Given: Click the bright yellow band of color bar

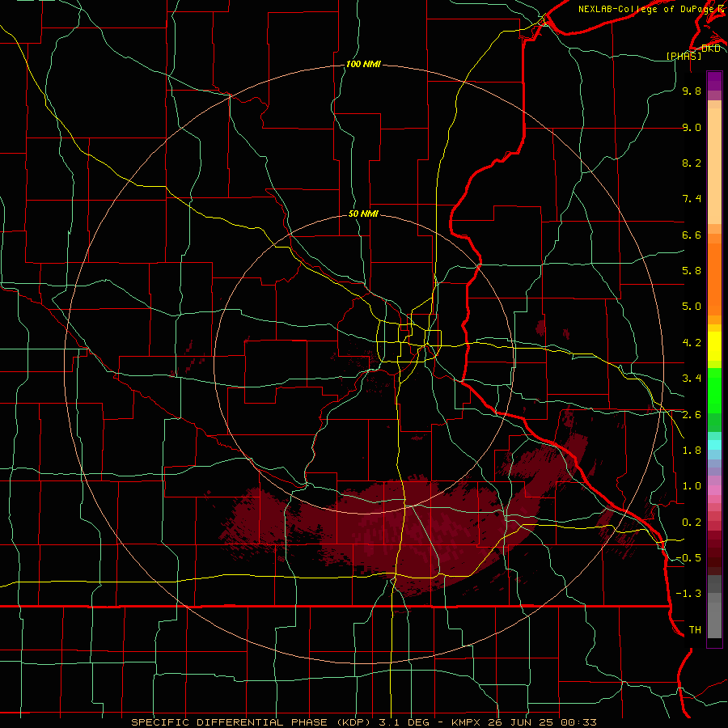Looking at the screenshot, I should click(x=714, y=346).
